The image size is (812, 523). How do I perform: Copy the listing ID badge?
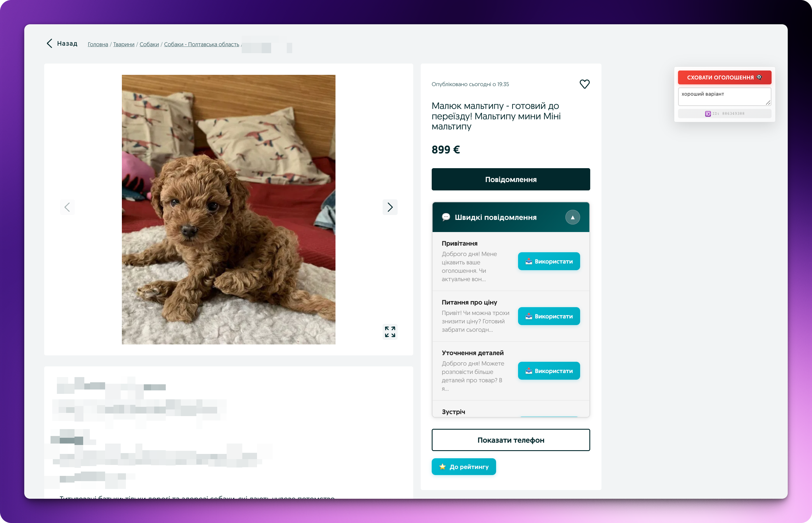click(725, 114)
